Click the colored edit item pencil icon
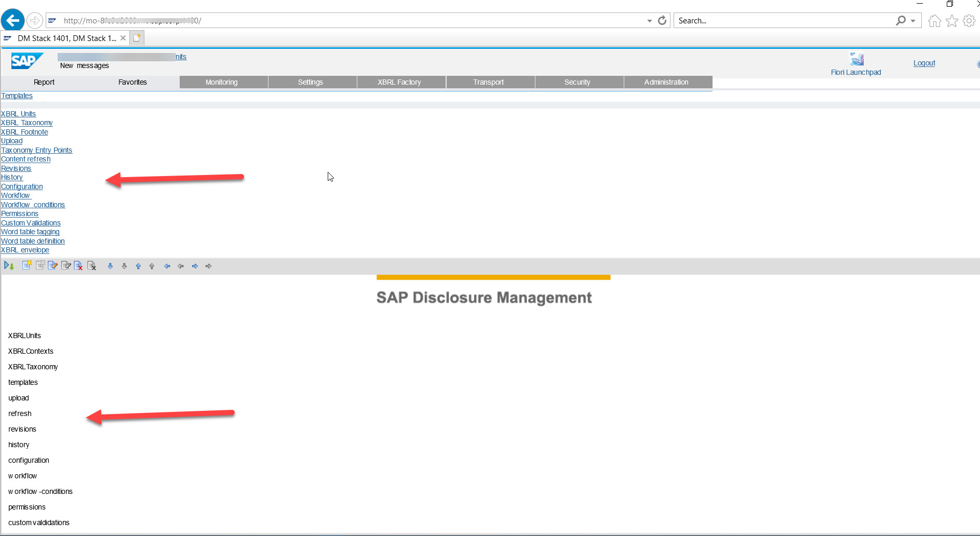 (x=53, y=265)
